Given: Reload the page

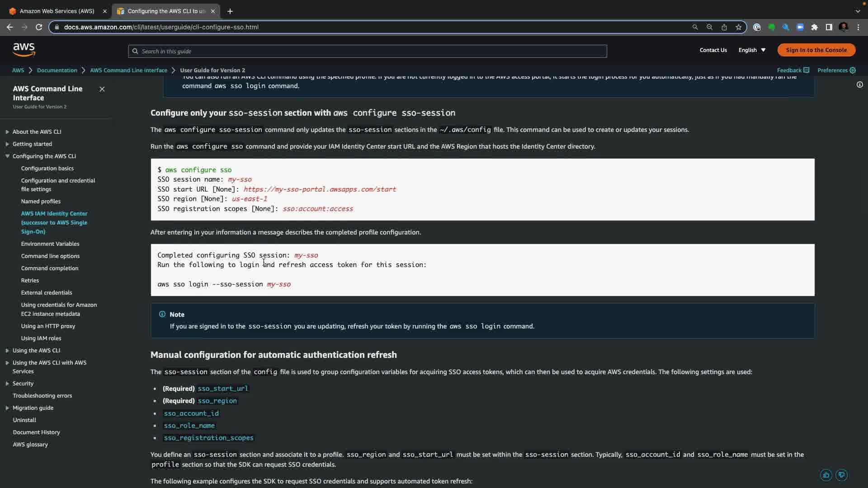Looking at the screenshot, I should tap(39, 27).
